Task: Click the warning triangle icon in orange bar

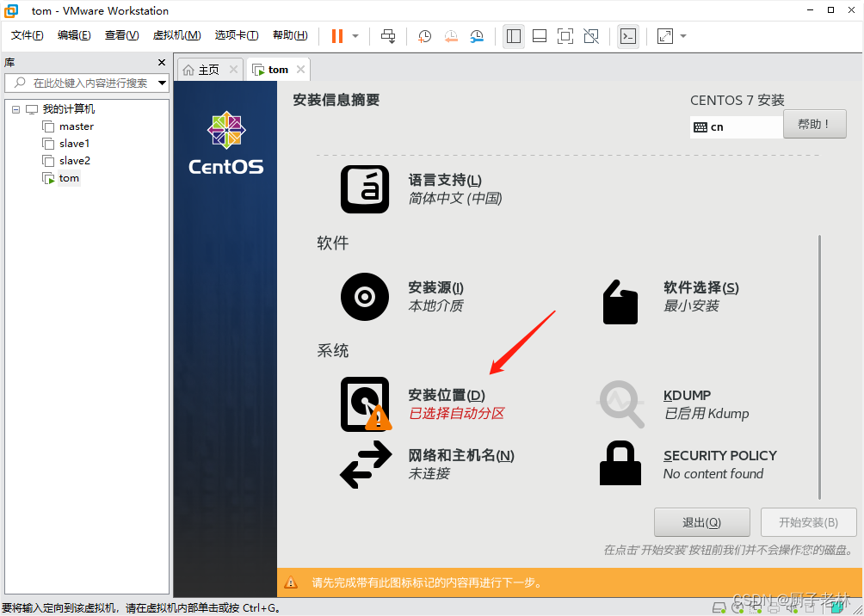Action: (x=290, y=582)
